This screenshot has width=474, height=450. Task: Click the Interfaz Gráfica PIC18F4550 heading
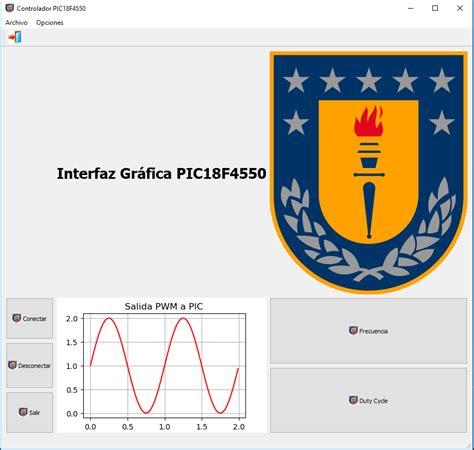pyautogui.click(x=161, y=173)
